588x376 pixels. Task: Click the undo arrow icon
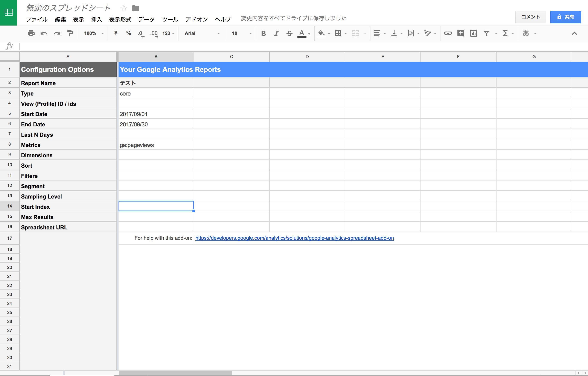[x=44, y=33]
